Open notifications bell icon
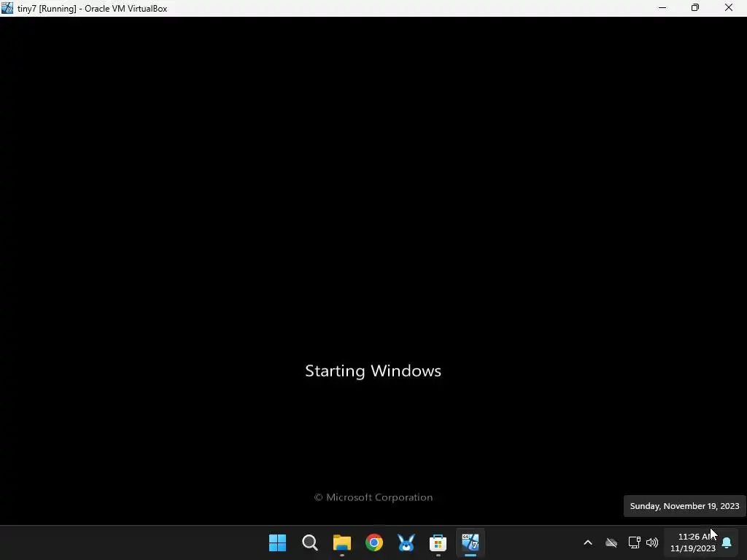The image size is (747, 560). [x=727, y=542]
